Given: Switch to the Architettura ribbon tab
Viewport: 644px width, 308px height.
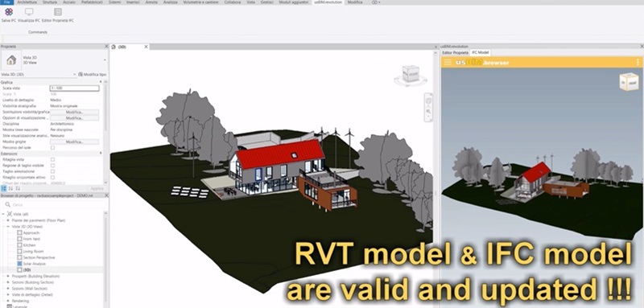Looking at the screenshot, I should tap(27, 2).
